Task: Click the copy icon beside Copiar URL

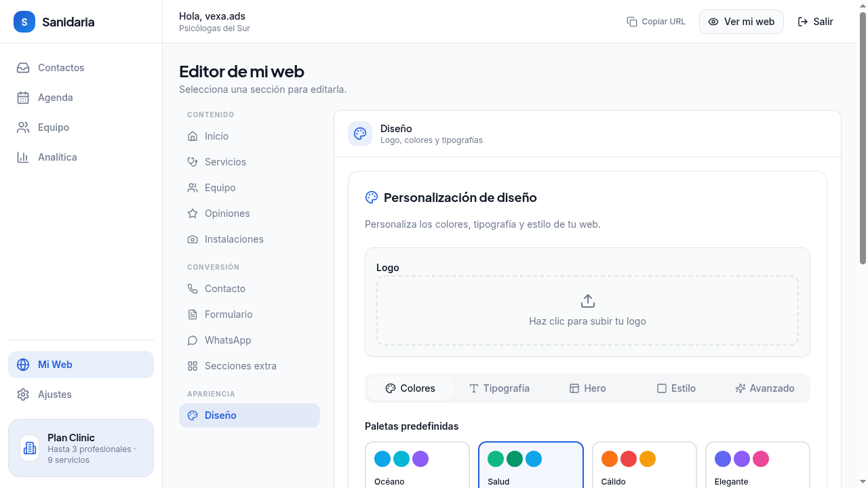Action: (632, 22)
